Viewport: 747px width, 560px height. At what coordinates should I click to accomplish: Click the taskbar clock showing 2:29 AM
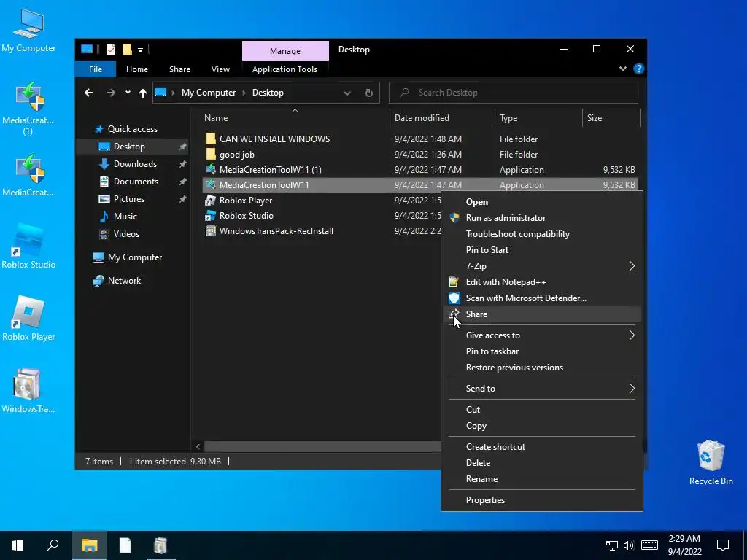coord(684,545)
